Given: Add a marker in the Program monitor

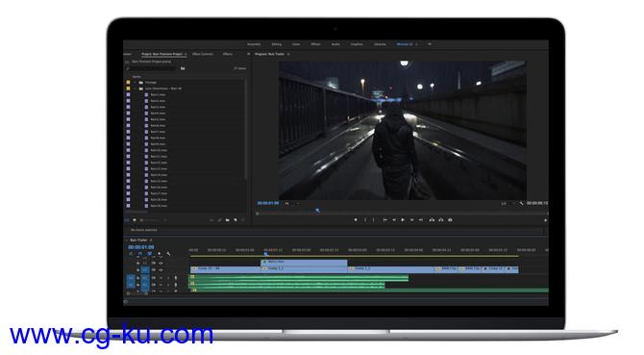Looking at the screenshot, I should click(x=356, y=220).
